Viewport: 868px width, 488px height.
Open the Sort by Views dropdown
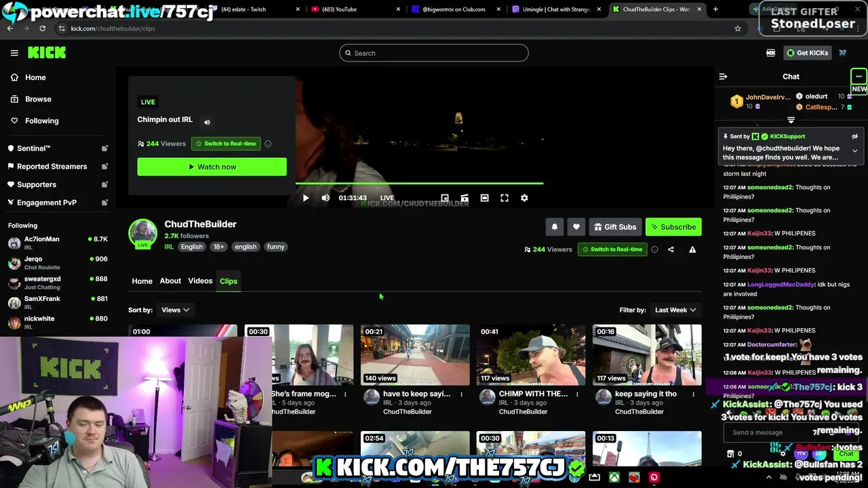(175, 310)
